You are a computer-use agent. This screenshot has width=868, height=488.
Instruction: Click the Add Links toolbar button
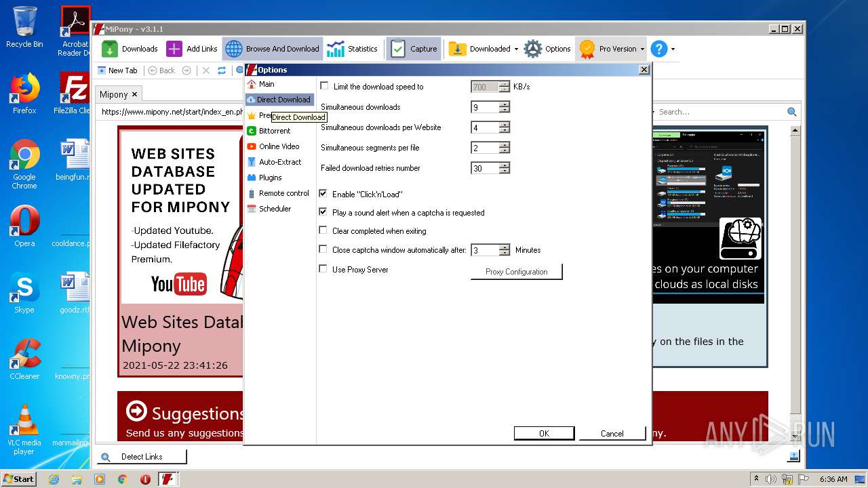(x=193, y=49)
